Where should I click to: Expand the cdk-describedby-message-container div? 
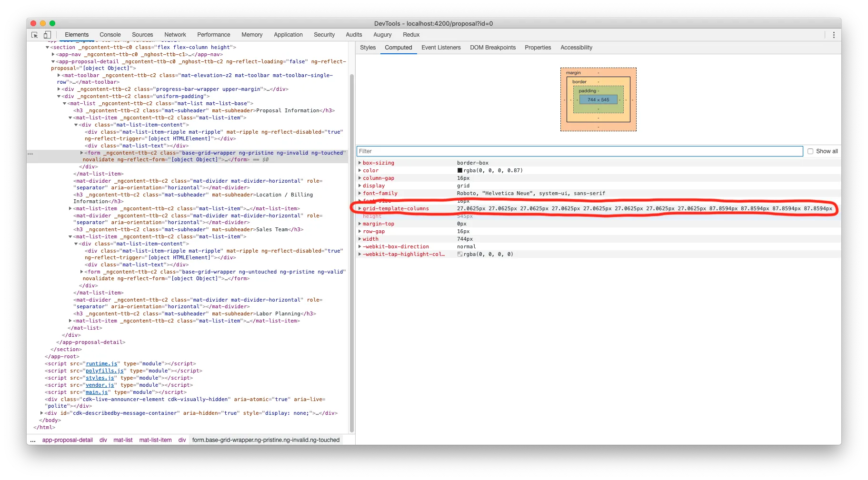[x=41, y=413]
